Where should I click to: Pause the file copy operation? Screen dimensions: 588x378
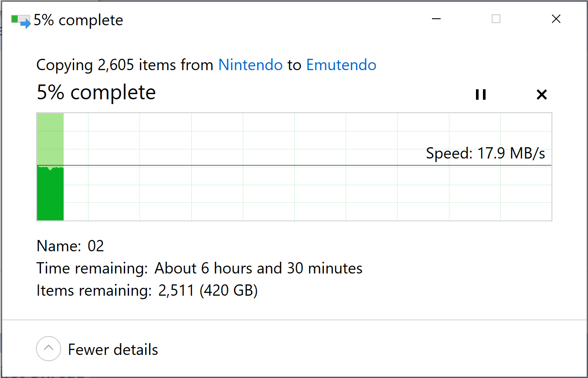click(x=480, y=94)
